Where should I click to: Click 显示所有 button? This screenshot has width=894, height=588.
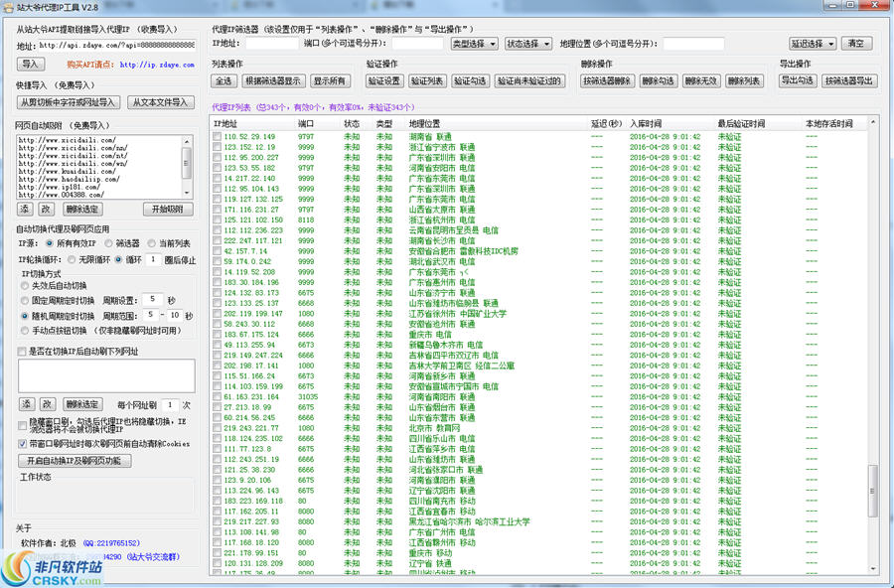coord(330,81)
